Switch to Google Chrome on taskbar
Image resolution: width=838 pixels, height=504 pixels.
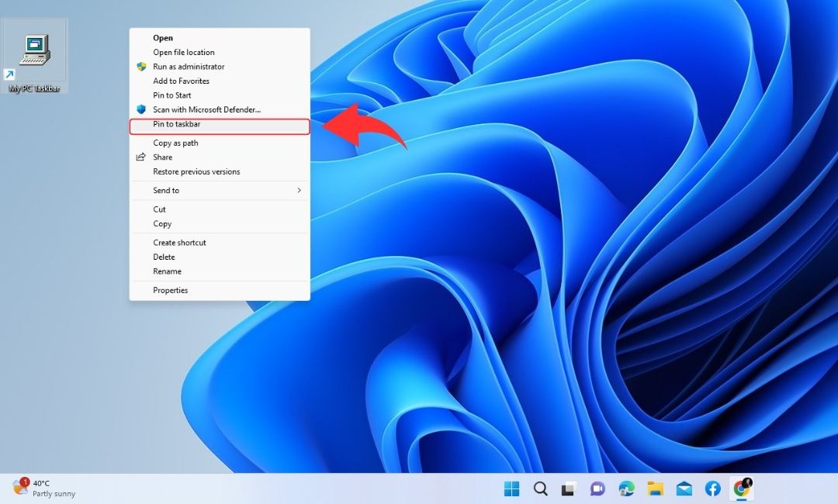pos(742,488)
